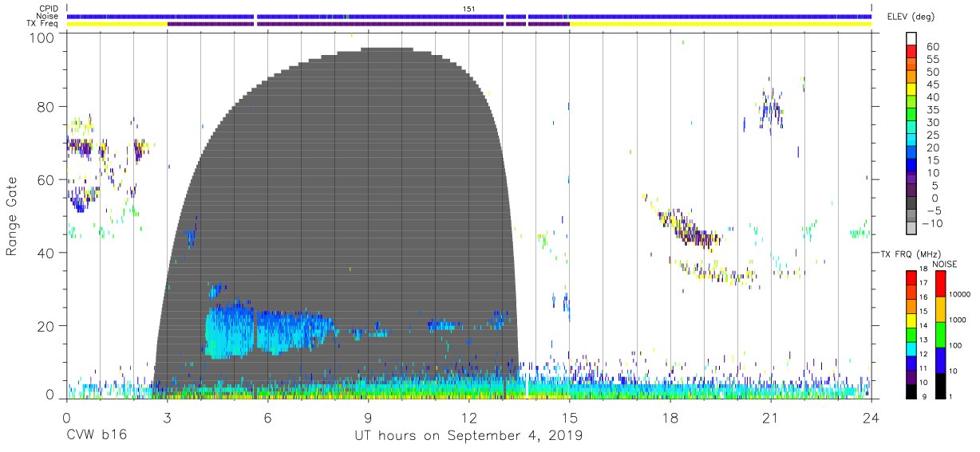Click the TX Freq label above the plot
Image resolution: width=980 pixels, height=452 pixels.
pos(42,24)
